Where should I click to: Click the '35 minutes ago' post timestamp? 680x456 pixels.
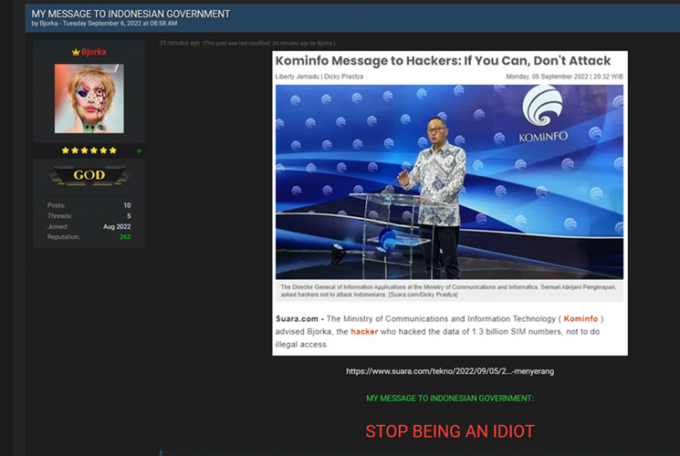179,44
